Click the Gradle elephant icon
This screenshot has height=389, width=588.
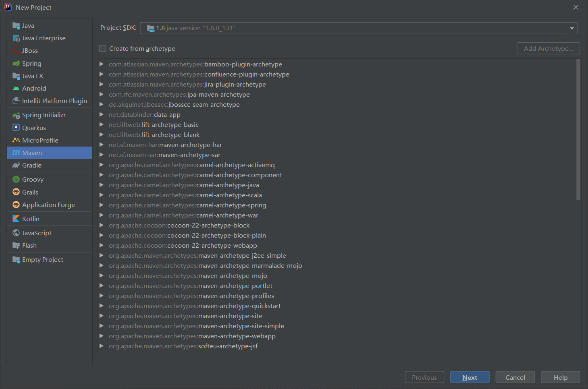(x=16, y=165)
